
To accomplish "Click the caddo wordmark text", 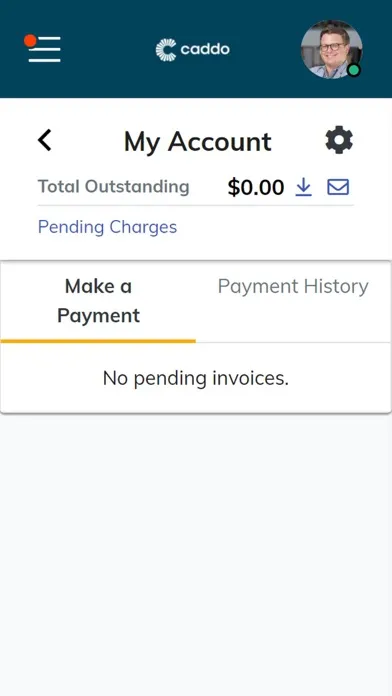I will [205, 49].
